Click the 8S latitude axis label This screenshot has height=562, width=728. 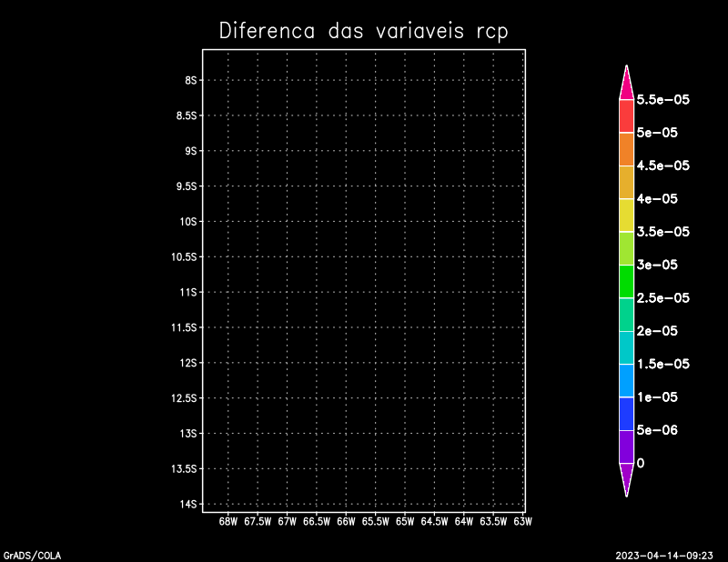[190, 80]
